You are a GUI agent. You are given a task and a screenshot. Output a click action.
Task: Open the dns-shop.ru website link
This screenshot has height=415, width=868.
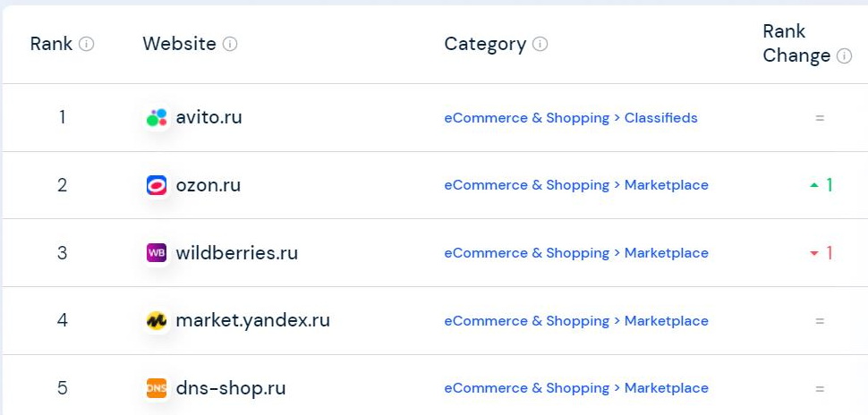coord(230,388)
